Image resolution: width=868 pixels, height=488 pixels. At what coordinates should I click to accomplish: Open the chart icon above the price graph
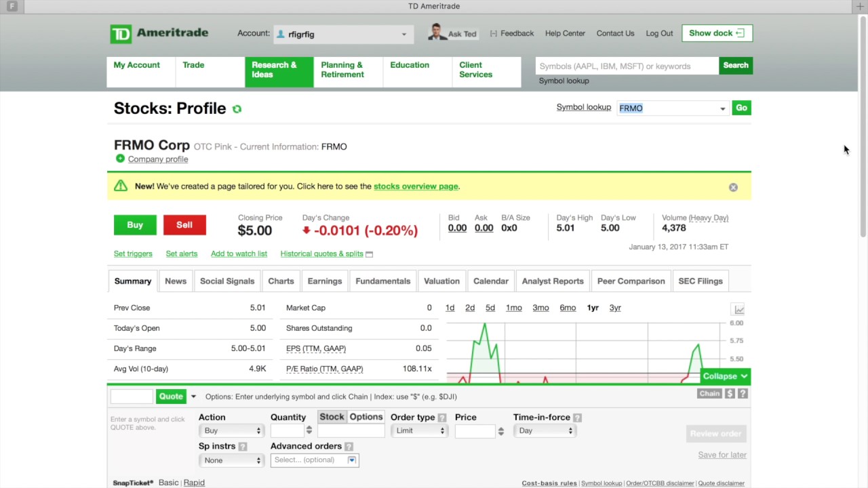click(738, 309)
